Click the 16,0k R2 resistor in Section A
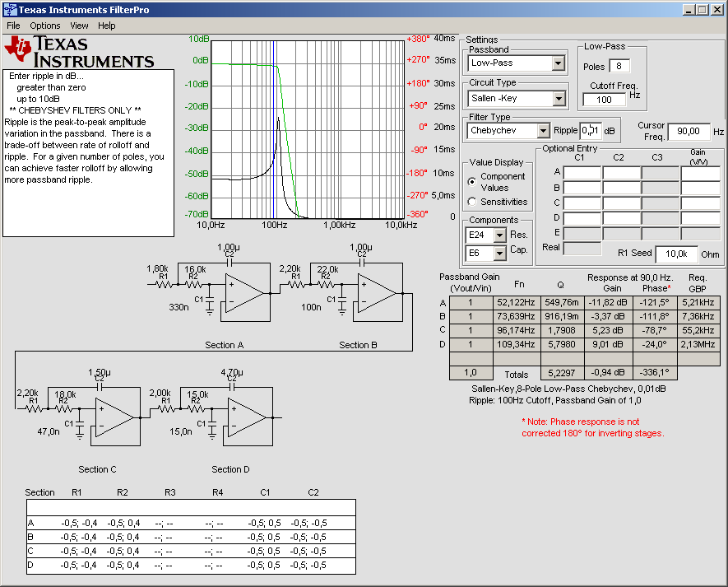This screenshot has height=587, width=728. pos(193,284)
